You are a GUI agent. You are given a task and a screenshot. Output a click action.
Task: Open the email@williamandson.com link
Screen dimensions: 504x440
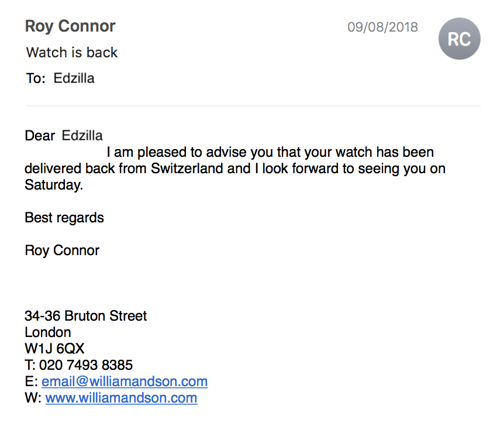[x=125, y=381]
